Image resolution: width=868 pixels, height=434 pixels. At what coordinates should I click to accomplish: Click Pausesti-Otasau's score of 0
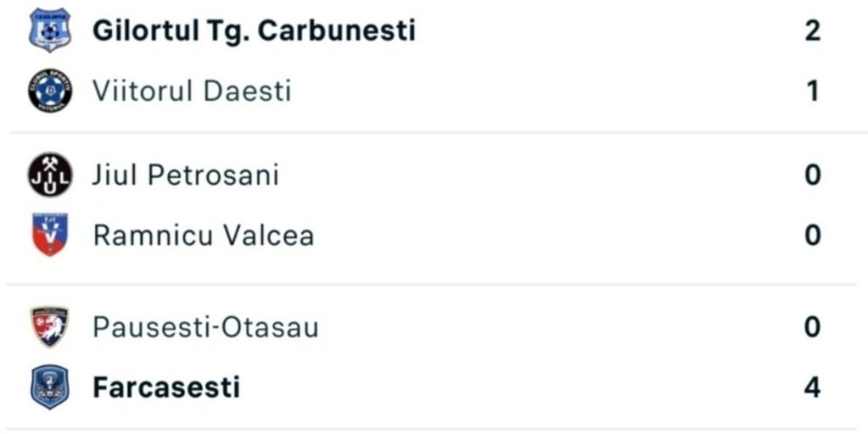pos(812,326)
